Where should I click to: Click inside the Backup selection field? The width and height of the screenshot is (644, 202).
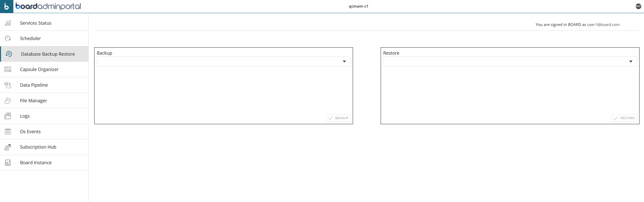223,61
